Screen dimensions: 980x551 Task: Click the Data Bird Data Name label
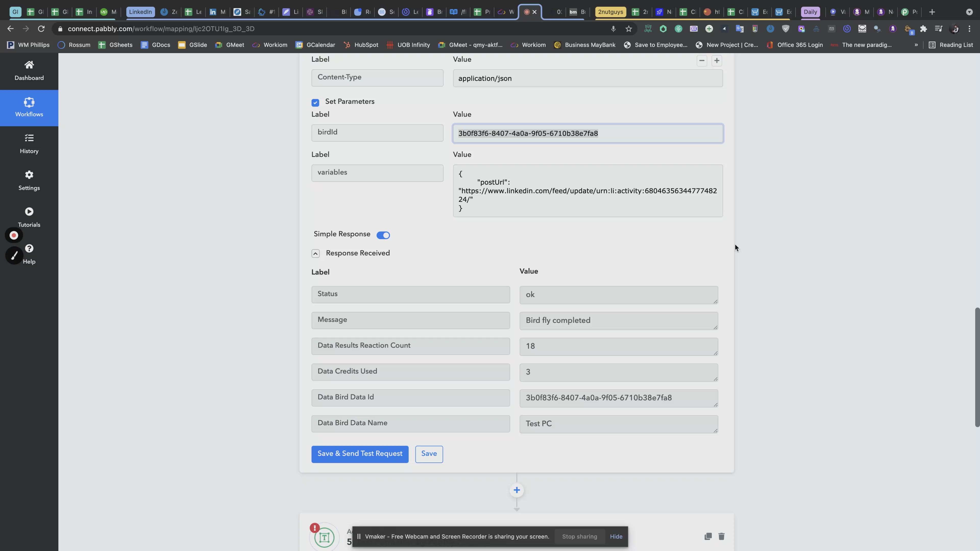410,423
